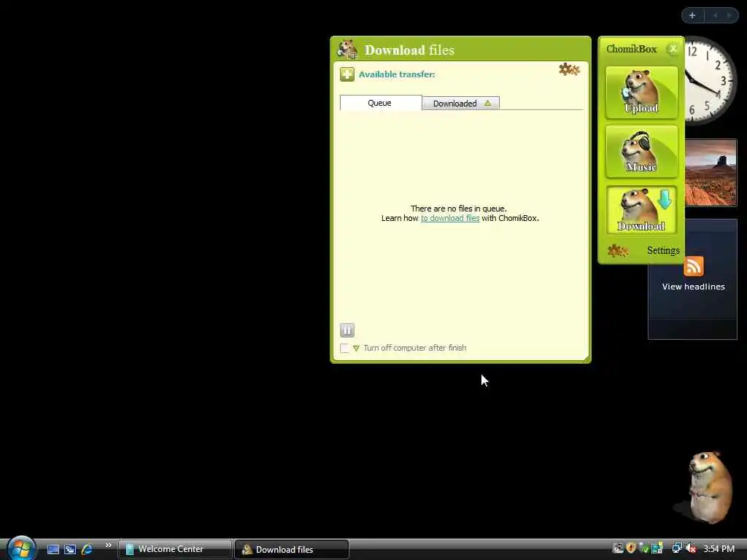Open ChomikBox Settings

coord(663,250)
